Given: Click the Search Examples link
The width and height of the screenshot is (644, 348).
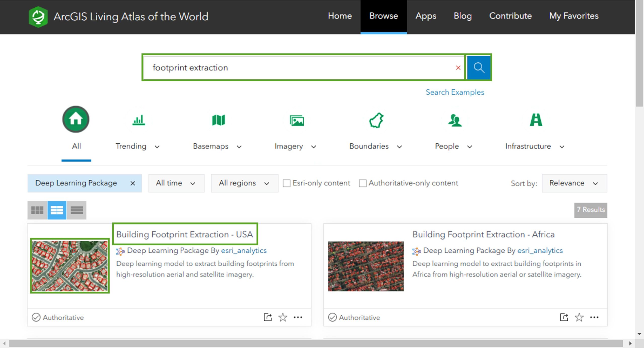Looking at the screenshot, I should pyautogui.click(x=455, y=92).
